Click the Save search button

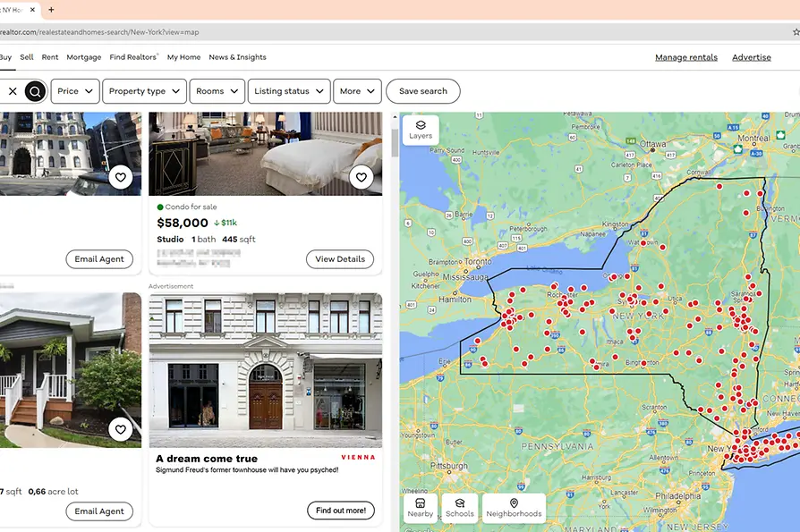pyautogui.click(x=422, y=91)
